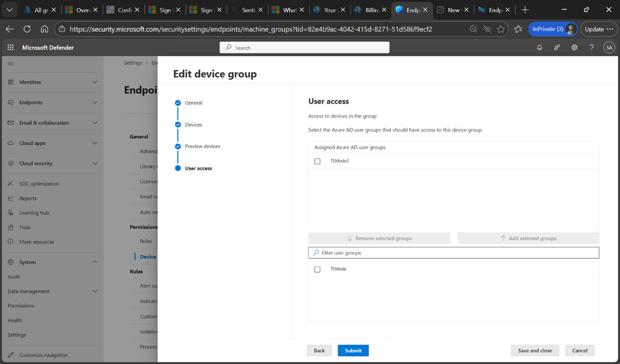The height and width of the screenshot is (364, 620).
Task: Open the app launcher waffle icon
Action: click(x=11, y=48)
